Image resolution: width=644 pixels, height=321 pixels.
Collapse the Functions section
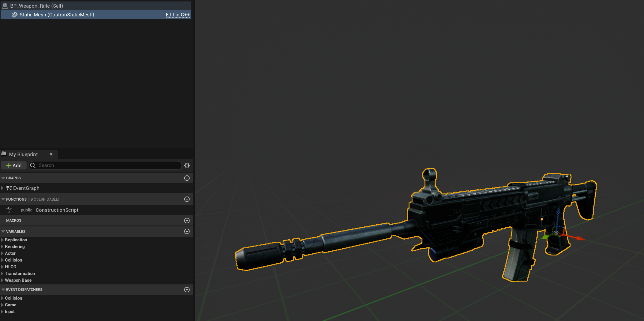tap(3, 199)
